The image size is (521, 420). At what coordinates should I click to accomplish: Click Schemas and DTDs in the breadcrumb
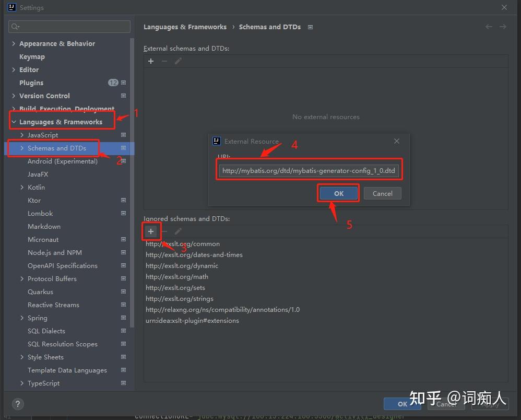tap(269, 27)
